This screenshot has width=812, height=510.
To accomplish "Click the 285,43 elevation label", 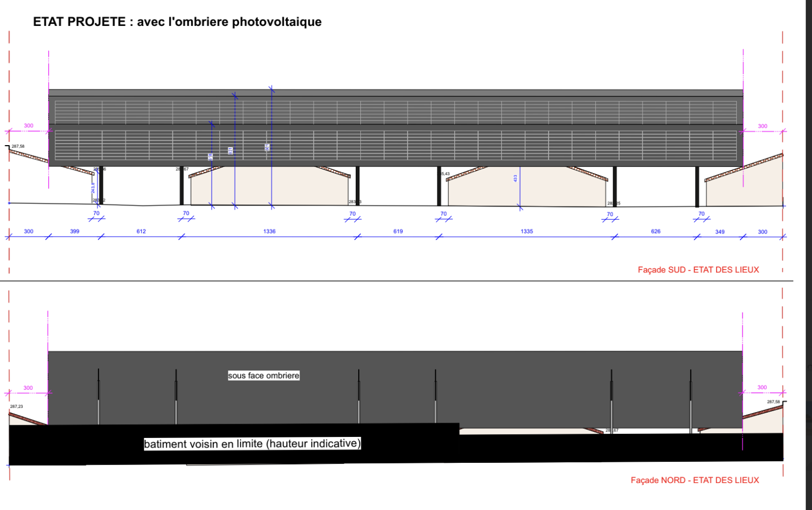I will pyautogui.click(x=444, y=174).
